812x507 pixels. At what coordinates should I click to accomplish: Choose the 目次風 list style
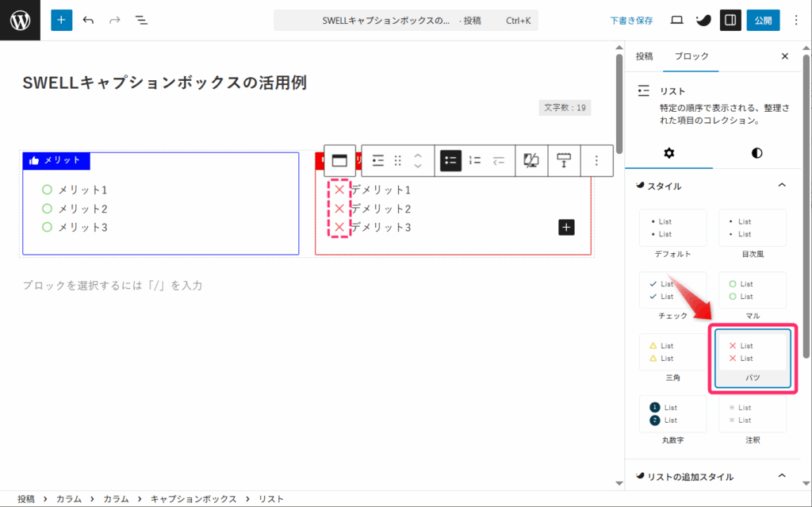753,234
